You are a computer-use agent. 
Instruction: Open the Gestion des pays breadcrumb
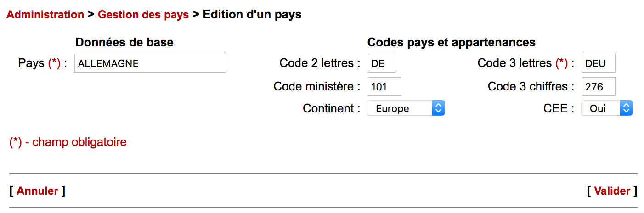143,15
